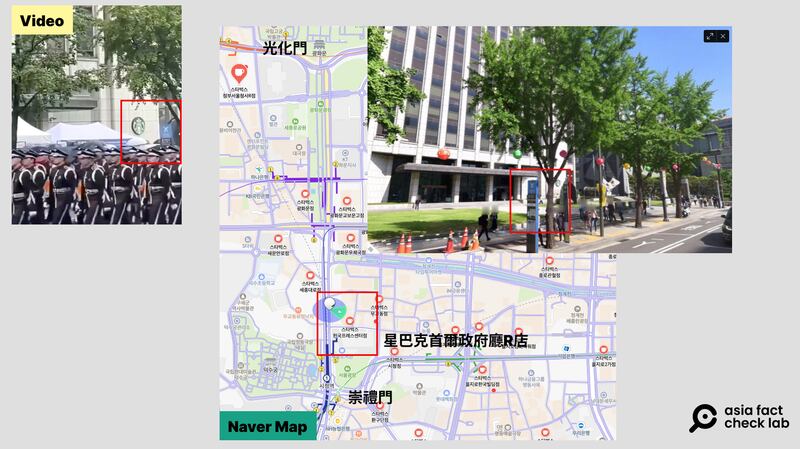Open the Starbucks 을지로한국빌딩점 pin
This screenshot has height=449, width=800.
point(482,370)
